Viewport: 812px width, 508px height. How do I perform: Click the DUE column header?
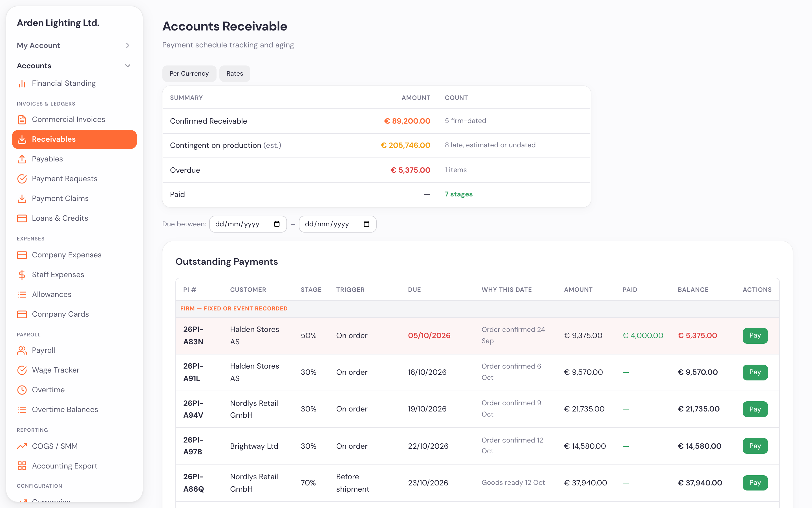click(414, 290)
